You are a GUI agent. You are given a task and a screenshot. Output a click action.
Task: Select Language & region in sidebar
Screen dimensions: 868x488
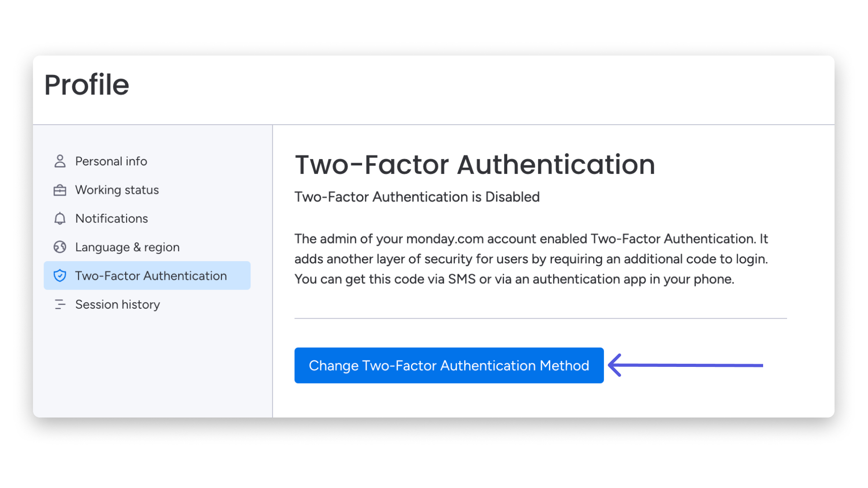127,247
